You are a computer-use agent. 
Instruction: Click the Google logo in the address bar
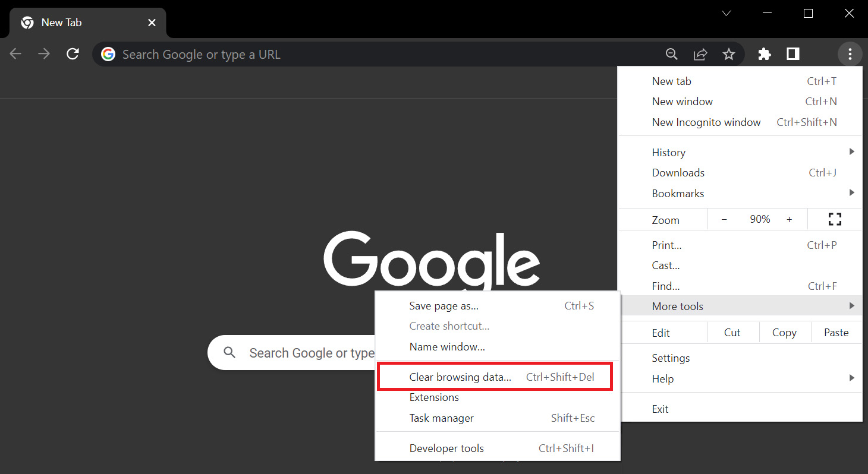tap(108, 53)
